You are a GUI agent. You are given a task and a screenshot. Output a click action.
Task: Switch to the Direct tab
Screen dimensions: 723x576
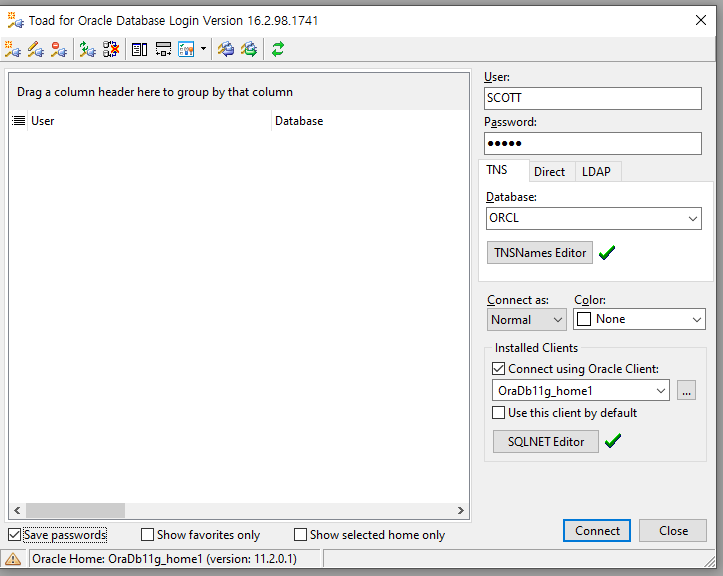(x=551, y=172)
